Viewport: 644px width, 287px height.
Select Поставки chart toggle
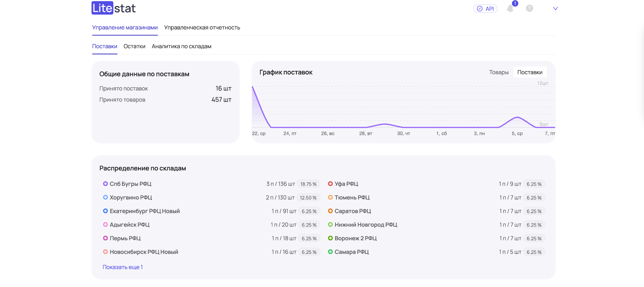click(x=530, y=72)
